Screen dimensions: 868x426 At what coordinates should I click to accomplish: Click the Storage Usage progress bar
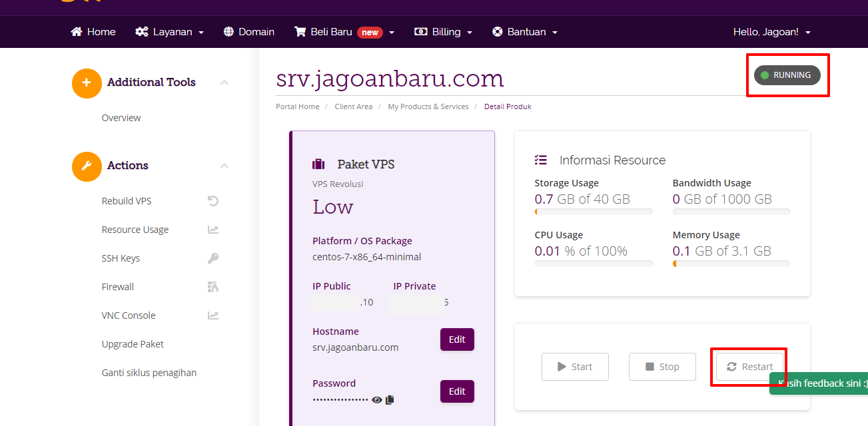point(594,212)
